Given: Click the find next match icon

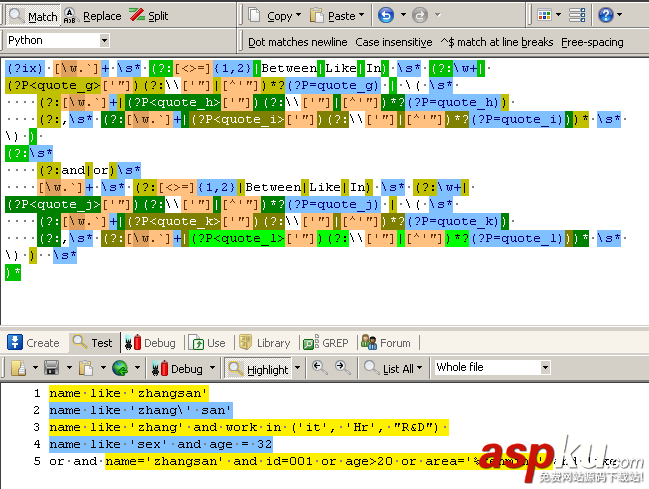Looking at the screenshot, I should [343, 367].
